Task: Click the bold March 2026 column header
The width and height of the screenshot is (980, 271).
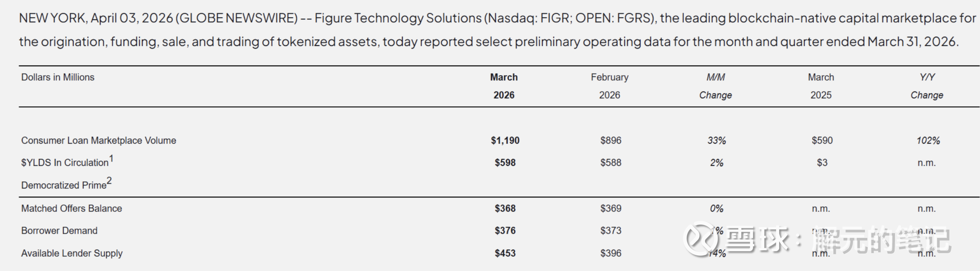Action: coord(504,86)
